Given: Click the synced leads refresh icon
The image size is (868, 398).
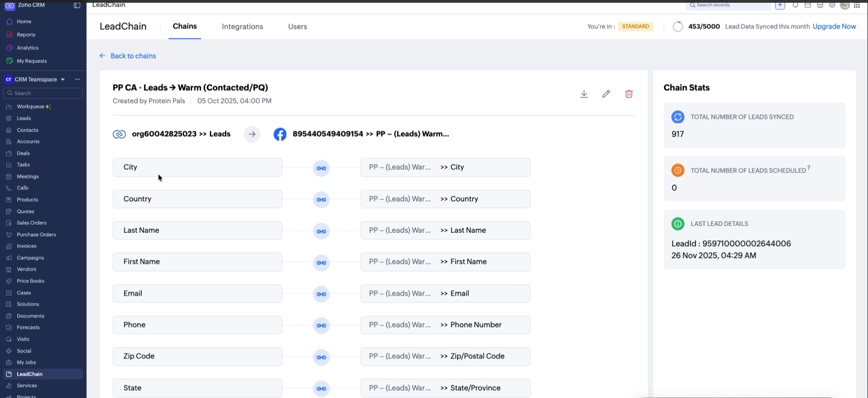Looking at the screenshot, I should (x=678, y=117).
